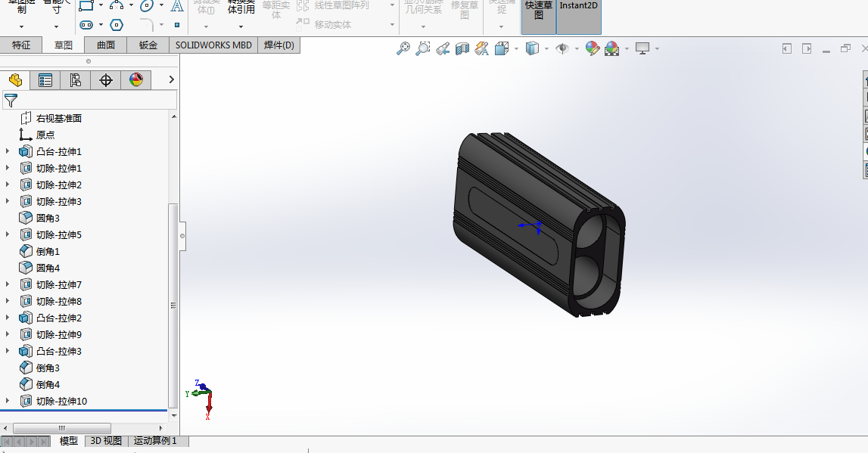Select the sketch Point tool
868x453 pixels.
177,25
